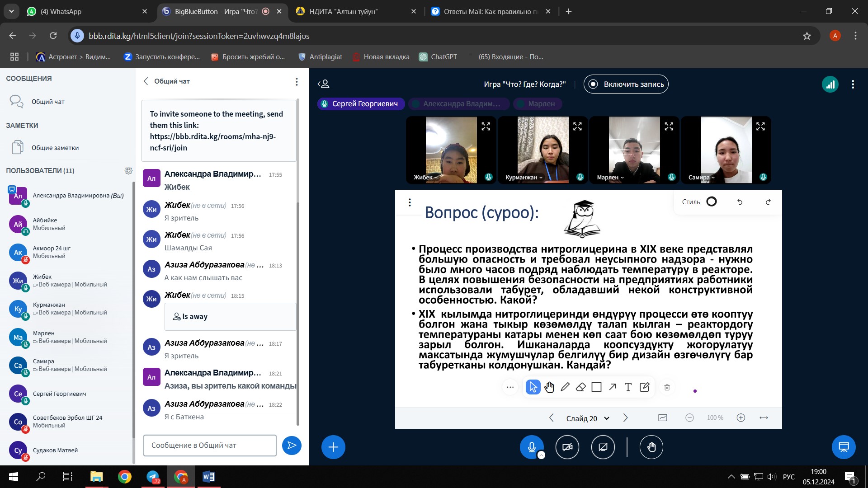
Task: Switch to НДИТА "Алтын туйун" browser tab
Action: [x=344, y=12]
